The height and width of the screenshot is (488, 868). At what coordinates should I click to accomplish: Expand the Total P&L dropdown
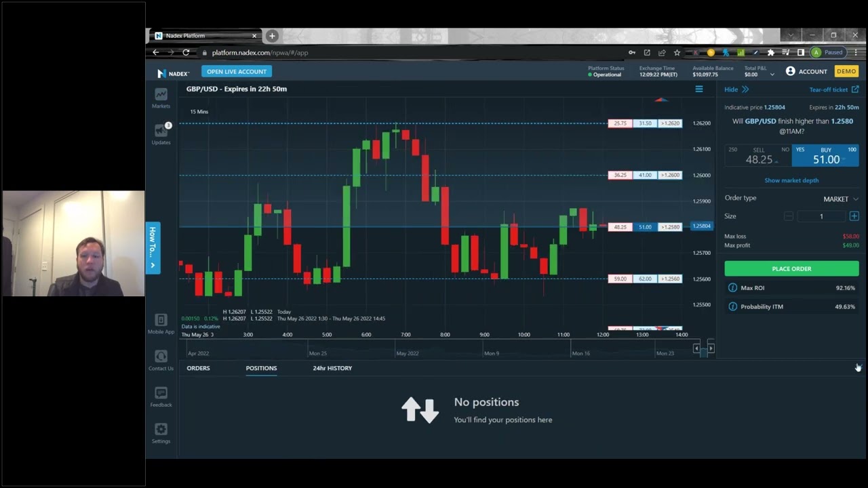(x=772, y=75)
